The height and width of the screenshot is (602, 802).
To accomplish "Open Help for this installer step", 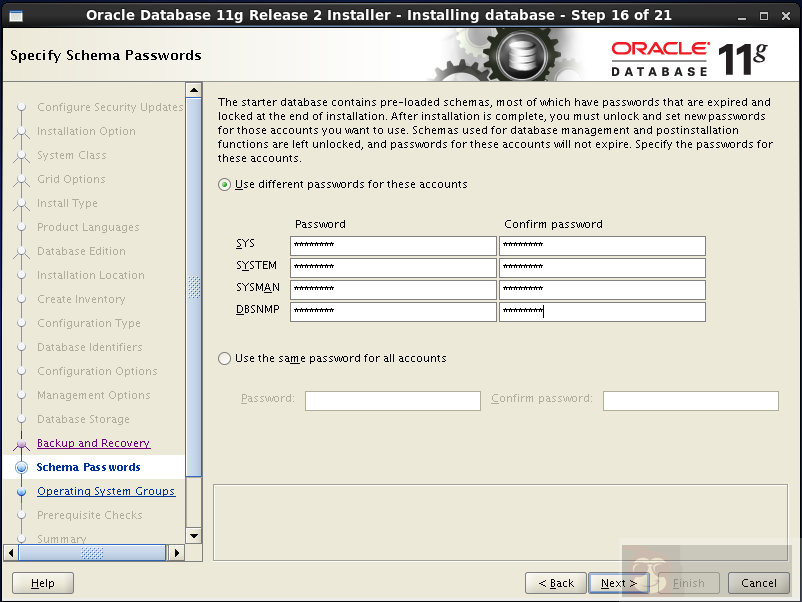I will (42, 583).
